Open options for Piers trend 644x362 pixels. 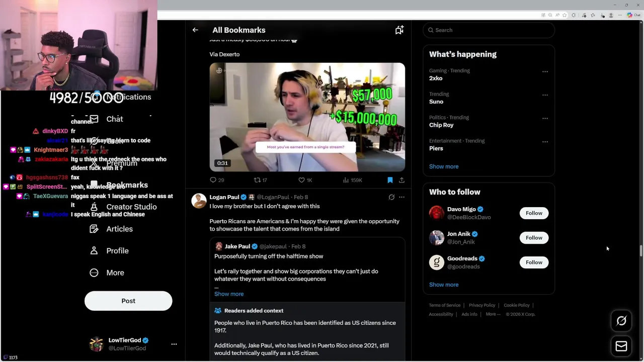click(545, 142)
